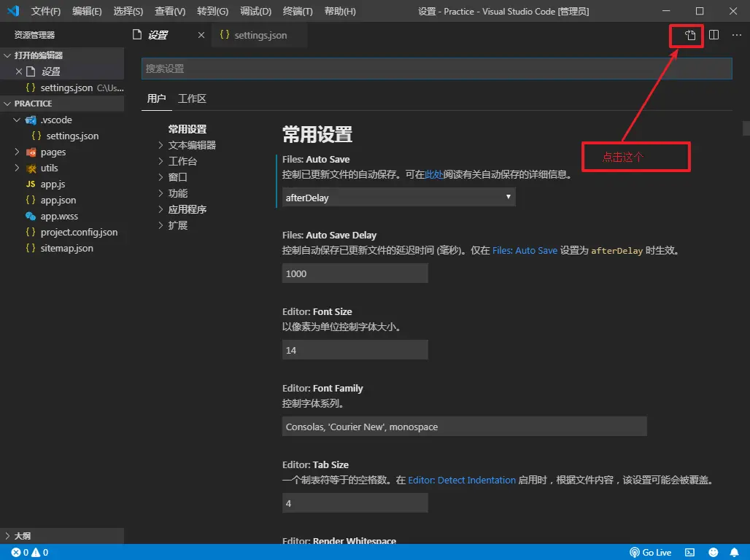This screenshot has height=560, width=750.
Task: Select the app.js file
Action: [x=53, y=184]
